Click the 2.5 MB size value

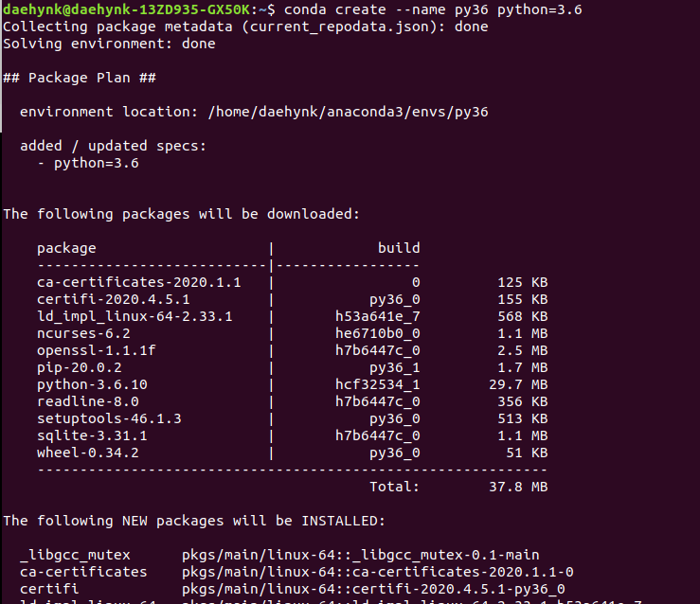[x=523, y=350]
